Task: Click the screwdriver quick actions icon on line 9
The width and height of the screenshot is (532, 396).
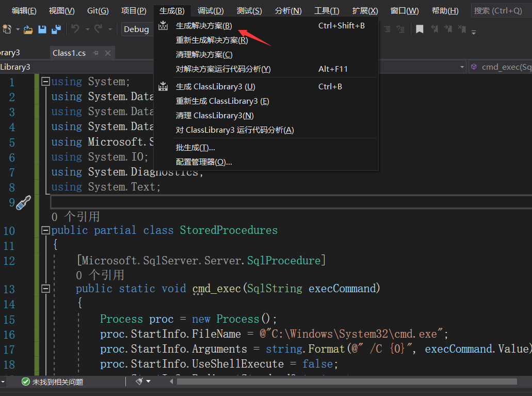Action: (23, 203)
